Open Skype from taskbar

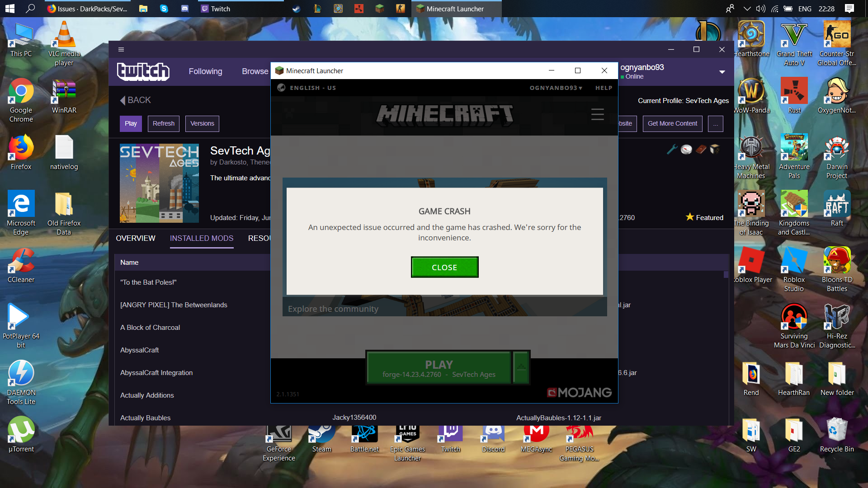click(x=164, y=9)
